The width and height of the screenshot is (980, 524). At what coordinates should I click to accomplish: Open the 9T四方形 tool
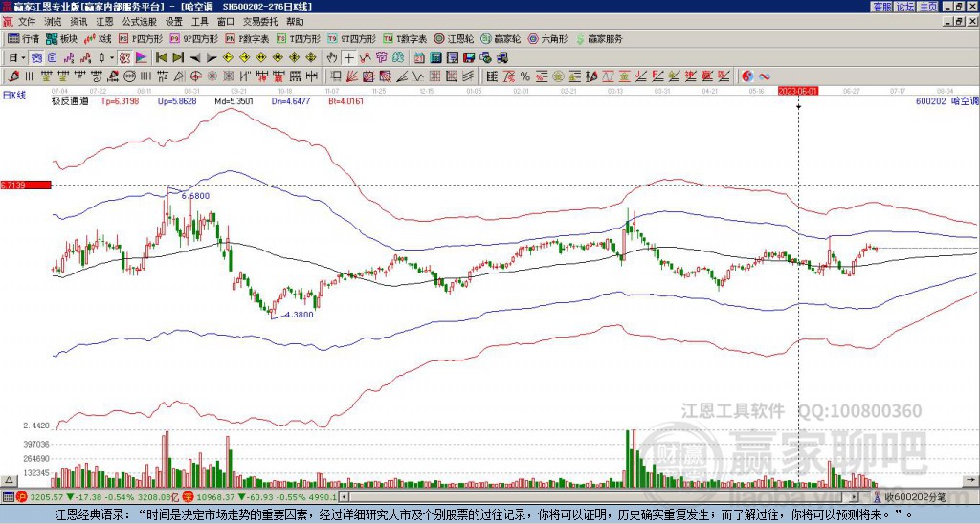tap(351, 38)
